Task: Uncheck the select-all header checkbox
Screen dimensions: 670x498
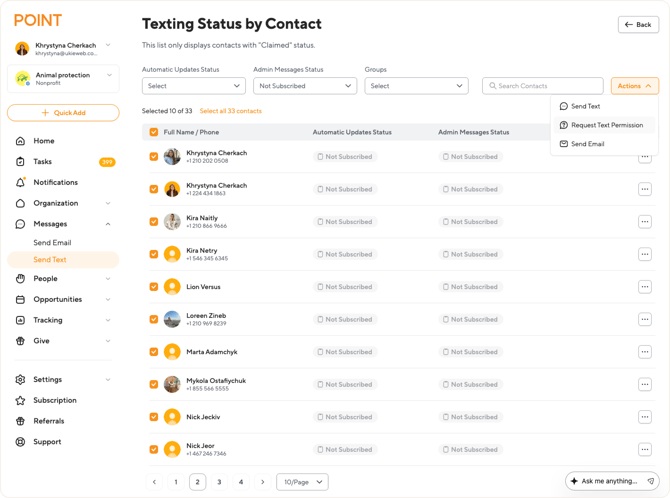Action: click(153, 132)
